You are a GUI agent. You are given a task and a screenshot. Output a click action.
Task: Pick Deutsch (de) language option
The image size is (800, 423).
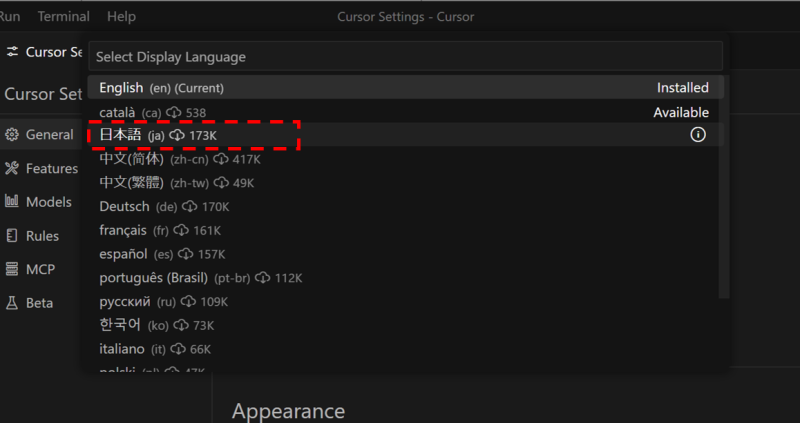406,207
